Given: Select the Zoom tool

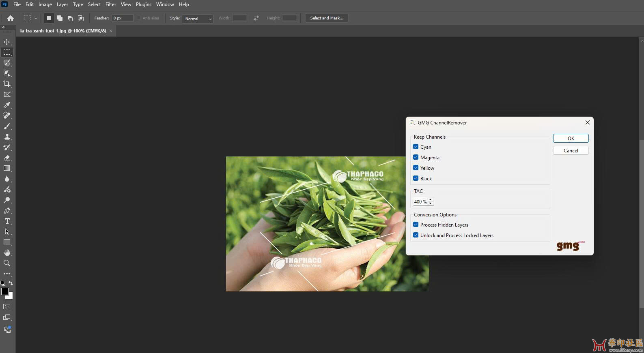Looking at the screenshot, I should (7, 263).
